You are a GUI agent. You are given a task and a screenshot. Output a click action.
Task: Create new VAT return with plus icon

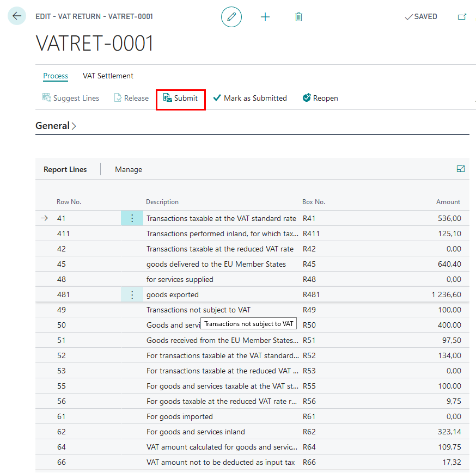(265, 17)
